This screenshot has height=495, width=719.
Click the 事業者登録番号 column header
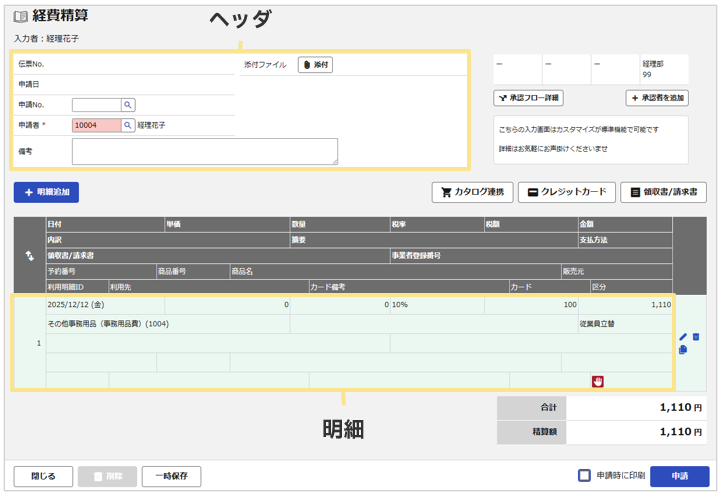click(531, 256)
